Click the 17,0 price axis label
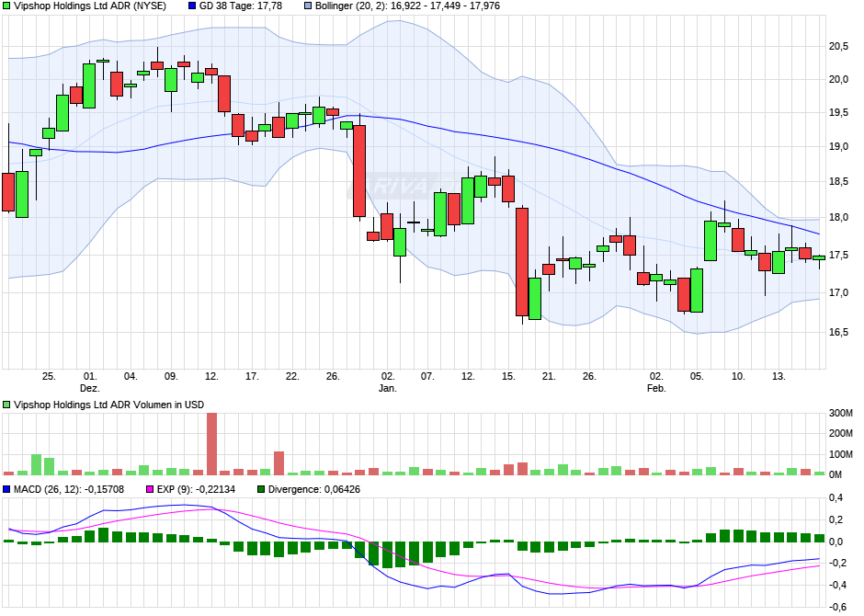The width and height of the screenshot is (864, 616). 838,292
